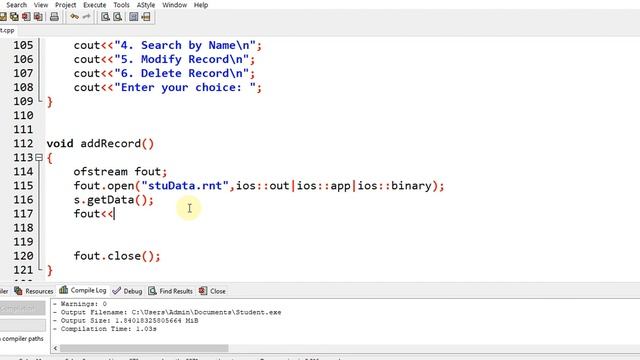Open the AStyle menu
This screenshot has width=640, height=360.
pos(146,5)
